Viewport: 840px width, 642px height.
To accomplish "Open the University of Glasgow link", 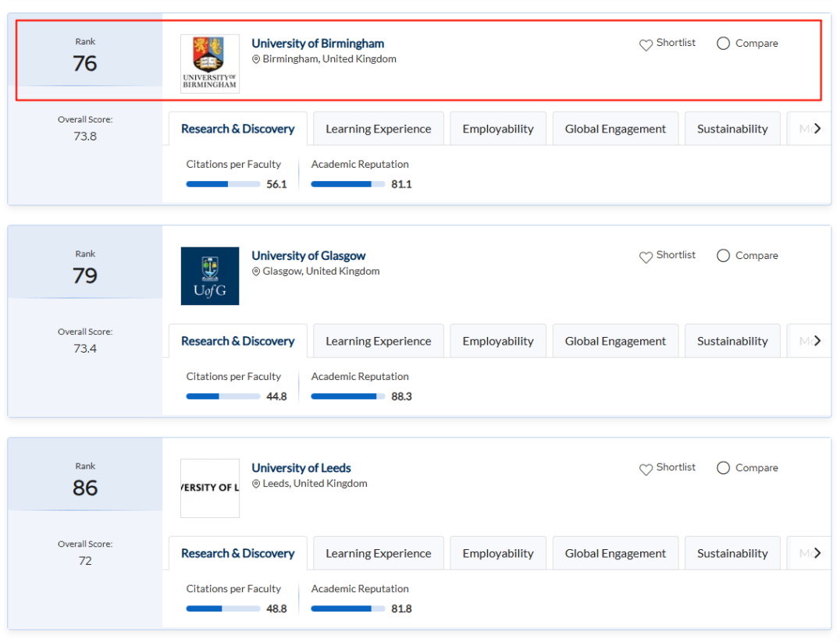I will (x=308, y=255).
